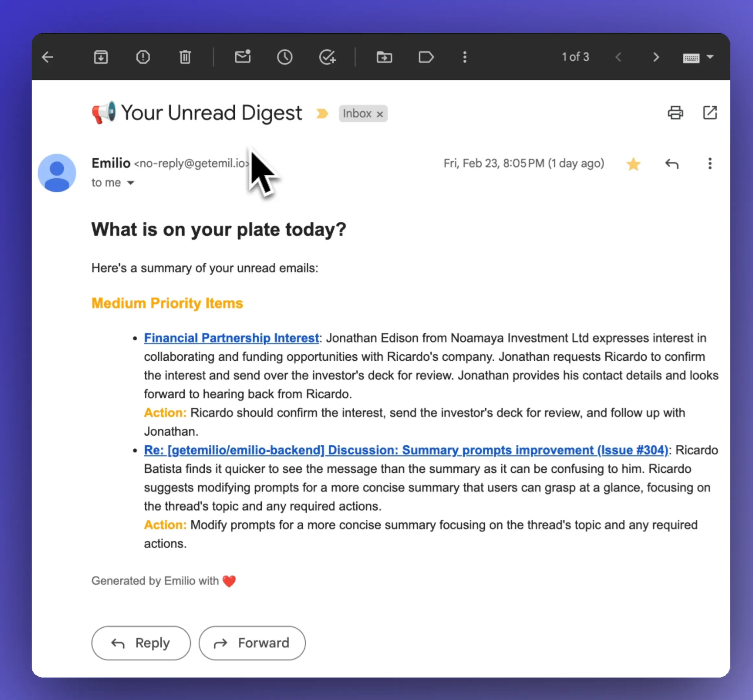Expand the "to me" recipient details
Screen dimensions: 753x700
pyautogui.click(x=131, y=182)
